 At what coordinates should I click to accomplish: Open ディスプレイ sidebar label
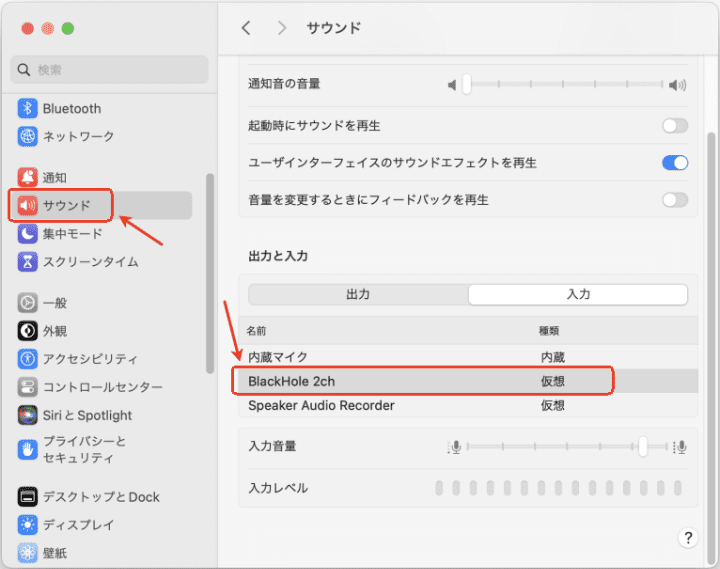click(x=79, y=524)
